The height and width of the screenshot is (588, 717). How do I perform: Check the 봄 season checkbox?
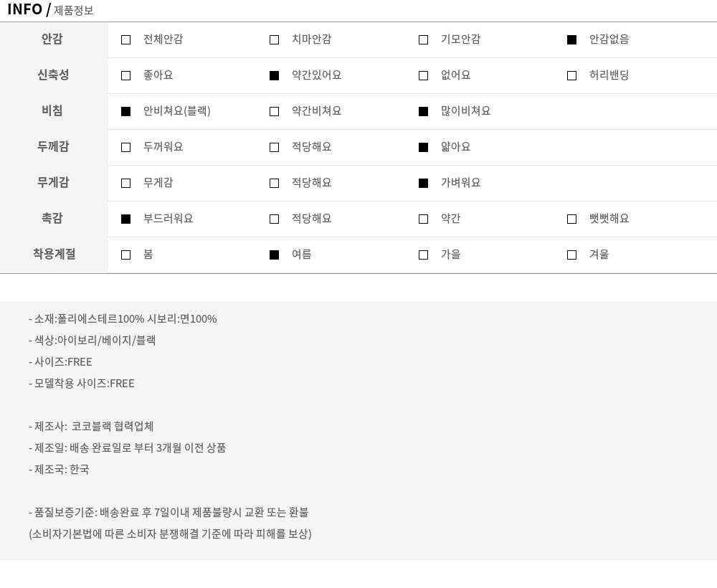126,255
